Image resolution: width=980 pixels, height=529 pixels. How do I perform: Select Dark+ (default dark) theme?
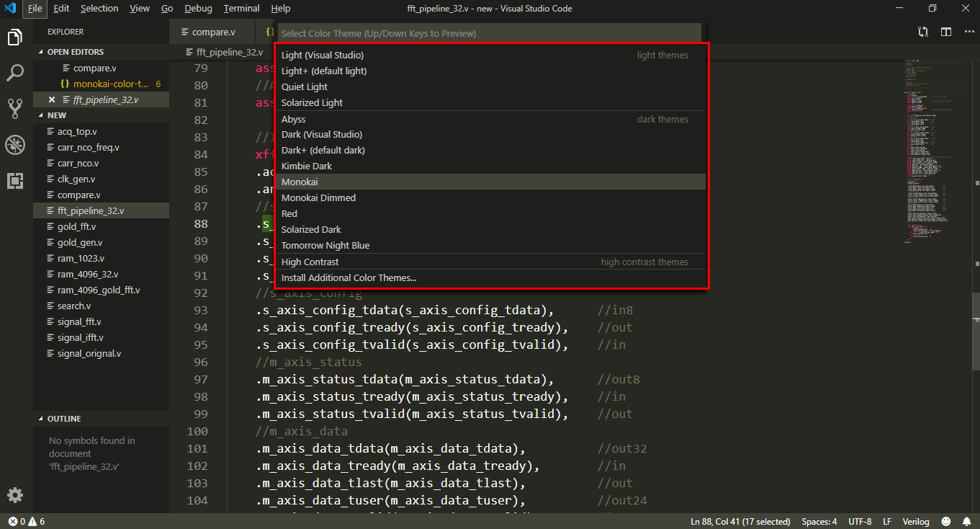490,150
